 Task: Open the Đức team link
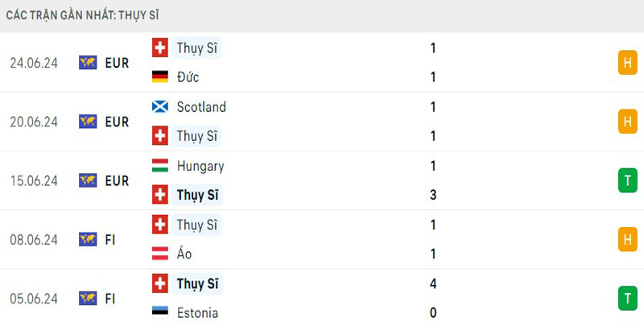(x=188, y=76)
